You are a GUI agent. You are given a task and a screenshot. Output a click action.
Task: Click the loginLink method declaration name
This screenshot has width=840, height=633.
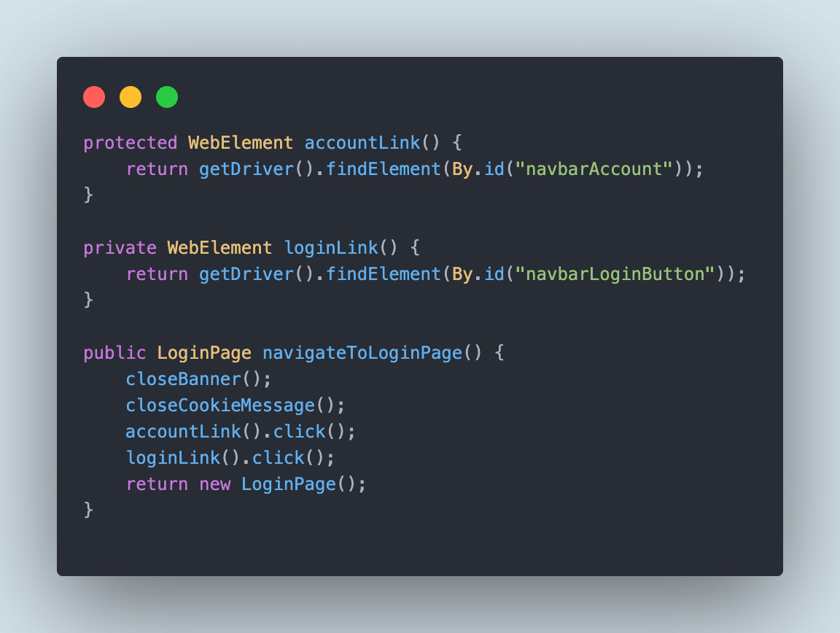click(x=331, y=248)
